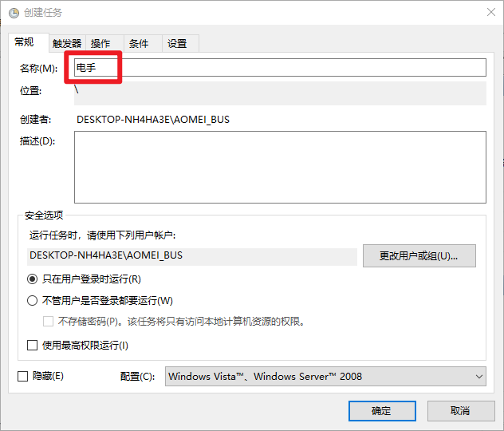Click the 名称 input field
This screenshot has height=431, width=504.
(280, 68)
